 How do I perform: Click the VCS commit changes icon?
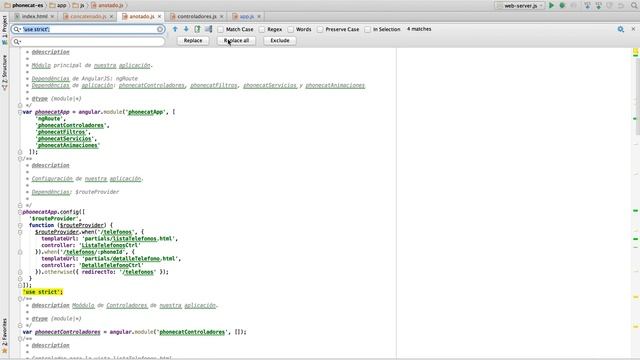[x=598, y=5]
